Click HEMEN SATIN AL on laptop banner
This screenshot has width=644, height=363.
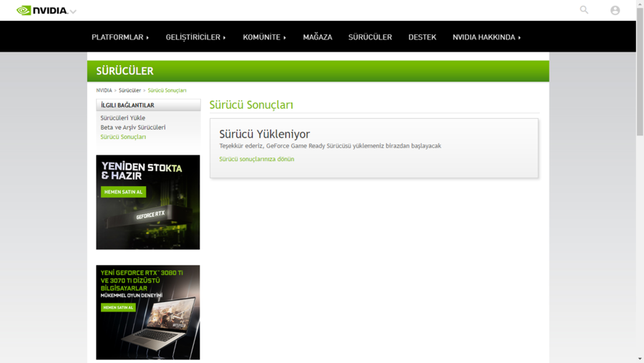pos(118,307)
